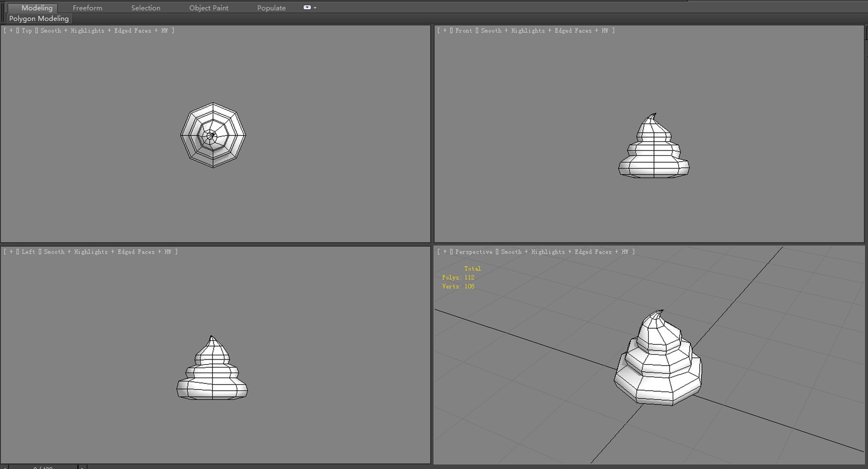Click the Top viewport point-of-view label

(27, 31)
